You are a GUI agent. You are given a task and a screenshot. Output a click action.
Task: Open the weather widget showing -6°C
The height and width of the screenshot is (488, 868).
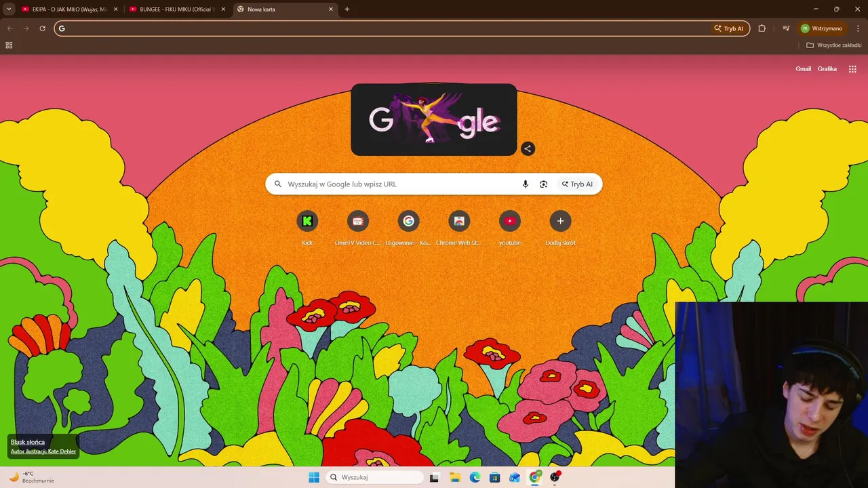pos(31,477)
